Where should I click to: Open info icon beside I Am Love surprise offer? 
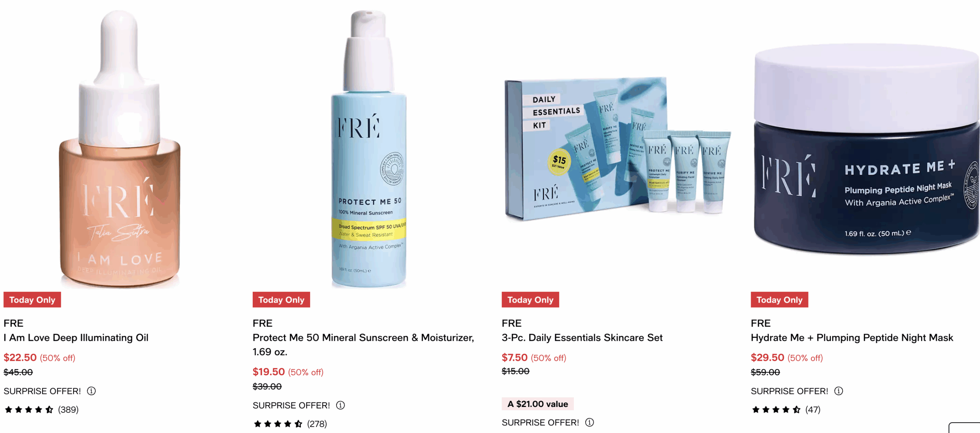click(x=91, y=391)
